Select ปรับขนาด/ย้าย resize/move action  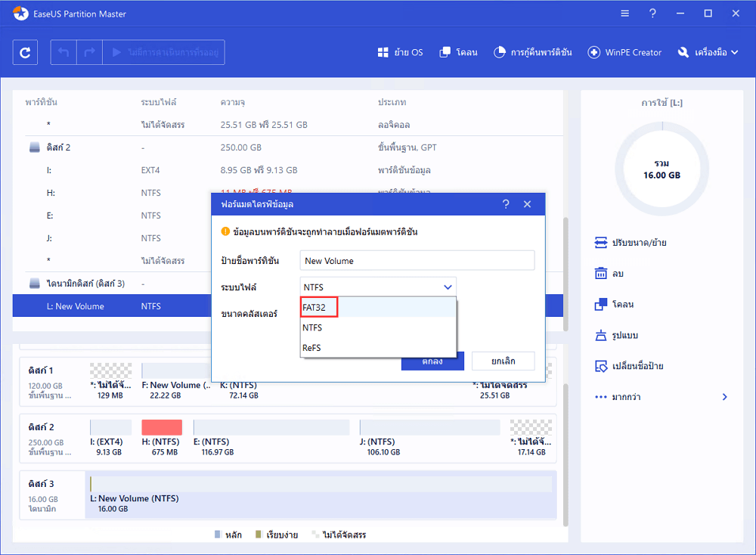(631, 243)
